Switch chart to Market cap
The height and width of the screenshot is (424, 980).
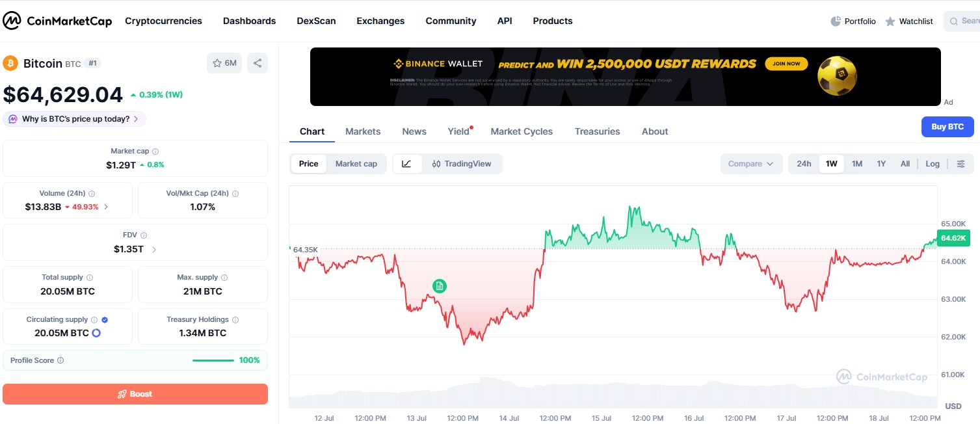click(356, 164)
